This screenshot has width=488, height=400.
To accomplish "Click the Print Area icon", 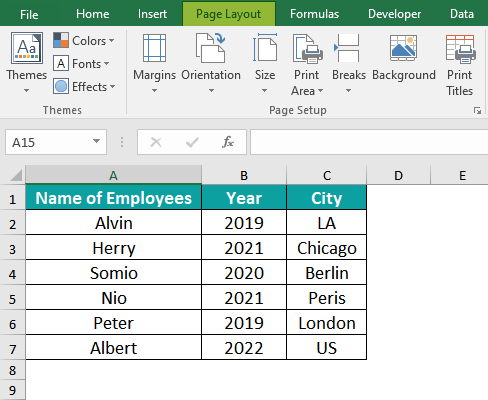I will pos(307,49).
